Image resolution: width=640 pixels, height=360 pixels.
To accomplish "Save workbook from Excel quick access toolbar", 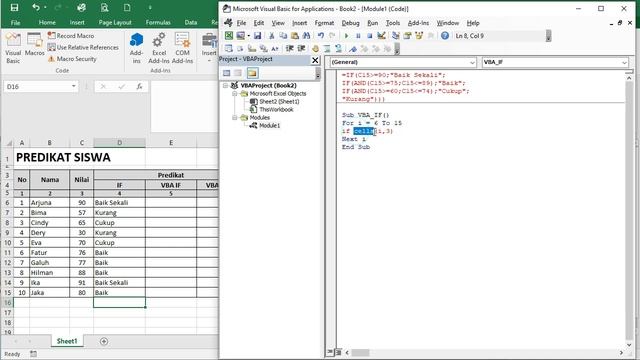I will 14,8.
